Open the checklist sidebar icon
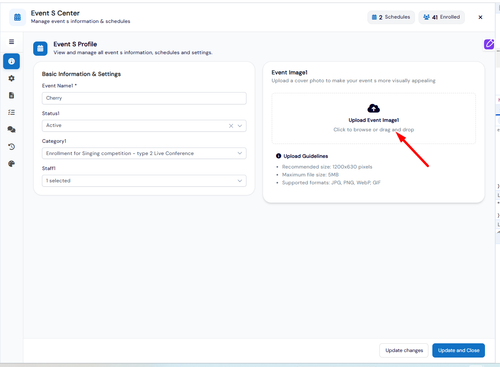Viewport: 500px width, 367px height. (x=11, y=112)
